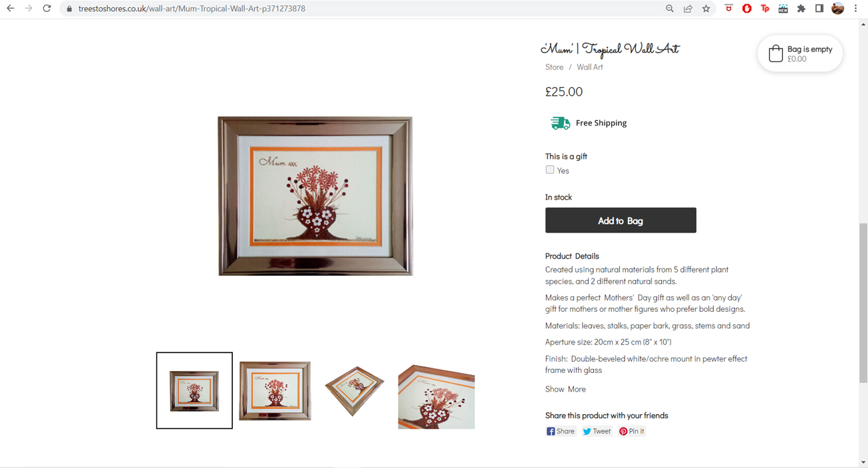The height and width of the screenshot is (468, 868).
Task: Share product on Facebook
Action: (x=561, y=431)
